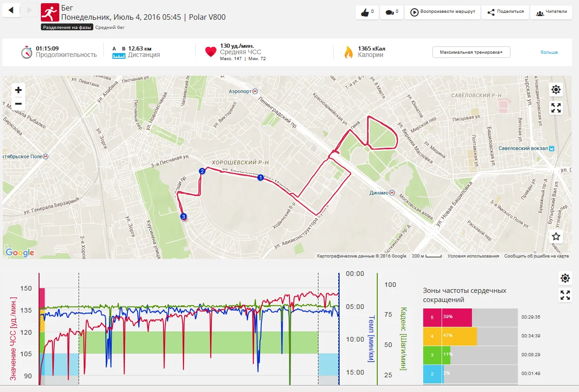Viewport: 579px width, 392px height.
Task: Click lap marker 2 on the map
Action: coord(201,171)
